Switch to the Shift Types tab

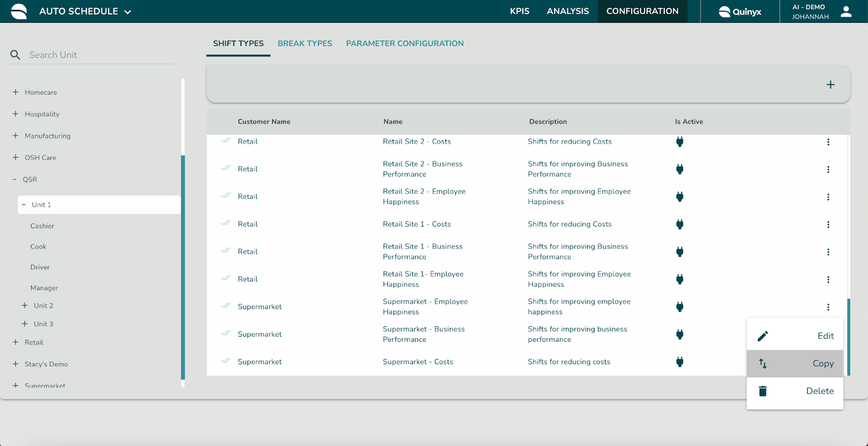(238, 43)
